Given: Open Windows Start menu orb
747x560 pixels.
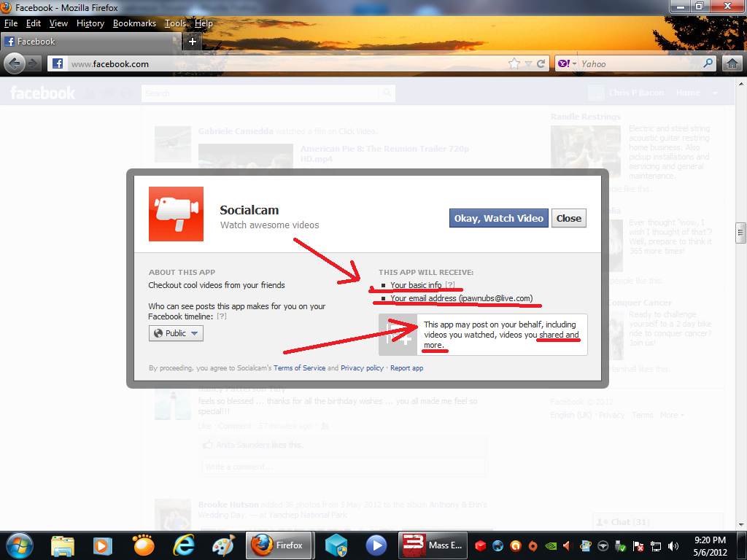Looking at the screenshot, I should (18, 545).
